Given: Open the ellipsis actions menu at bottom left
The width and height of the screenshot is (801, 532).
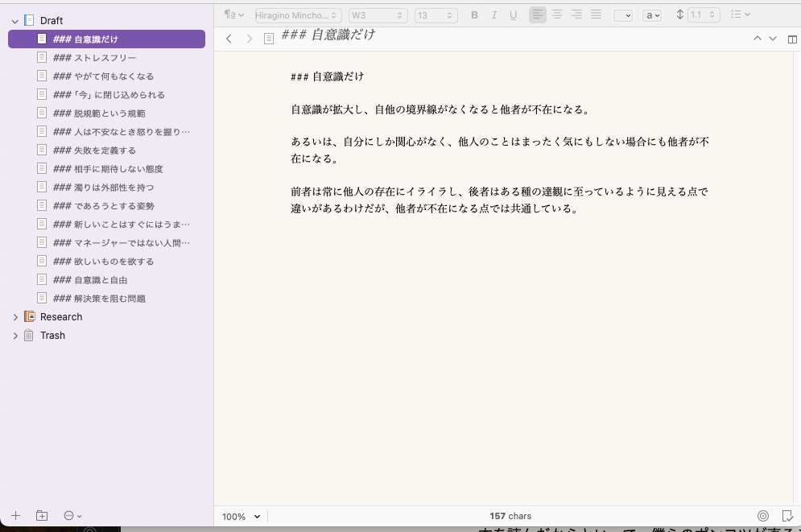Looking at the screenshot, I should tap(71, 515).
